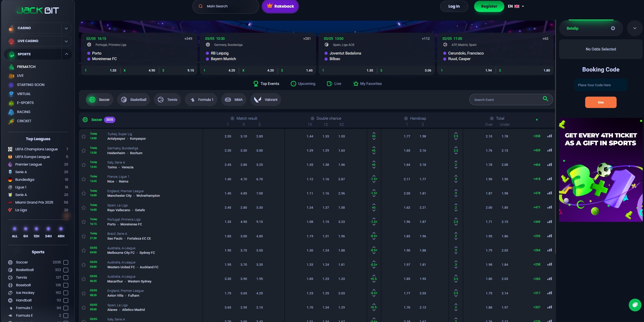The image size is (644, 322).
Task: Click the Prematch sidebar icon
Action: pos(11,67)
